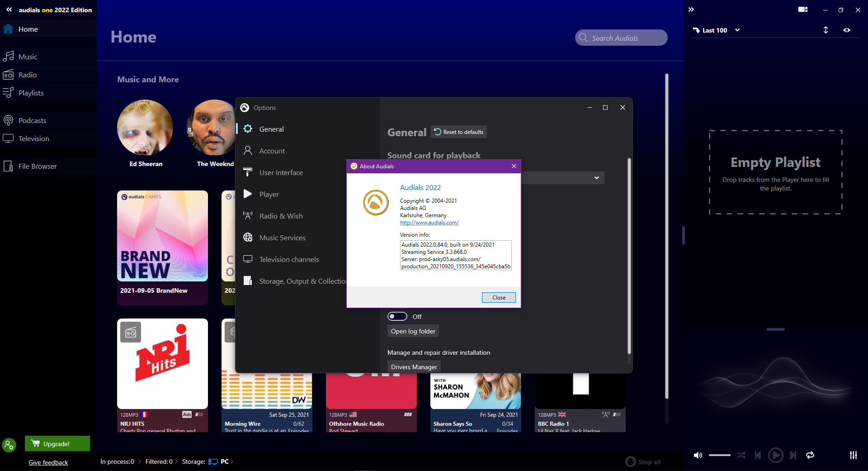
Task: Click the Account person icon in Options
Action: [x=248, y=151]
